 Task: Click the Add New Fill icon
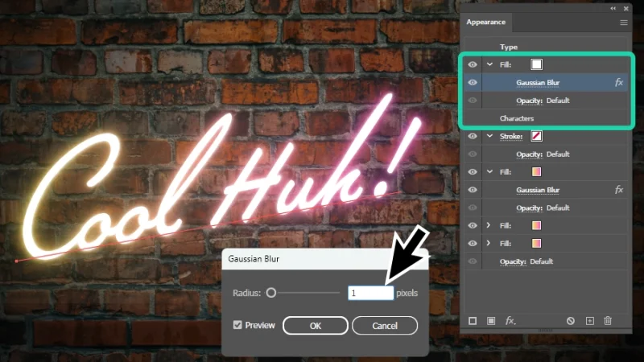coord(491,320)
